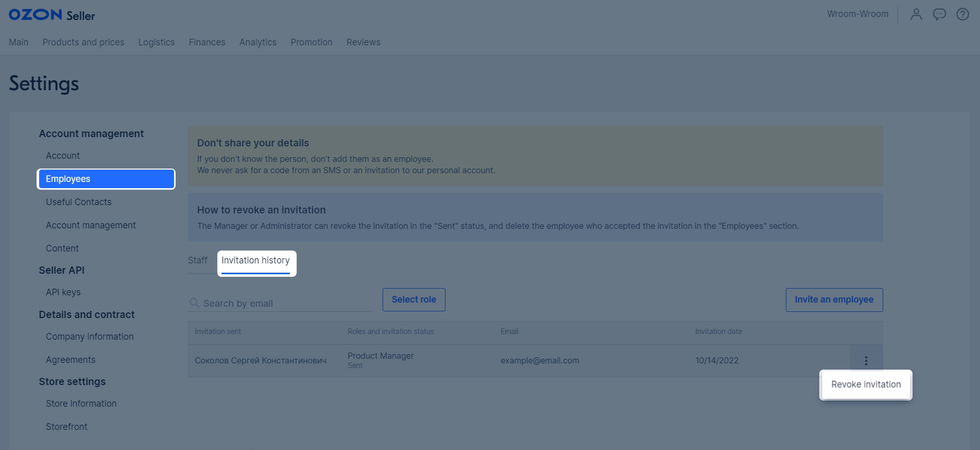This screenshot has height=450, width=980.
Task: Click the Don't share your details notice
Action: [535, 156]
